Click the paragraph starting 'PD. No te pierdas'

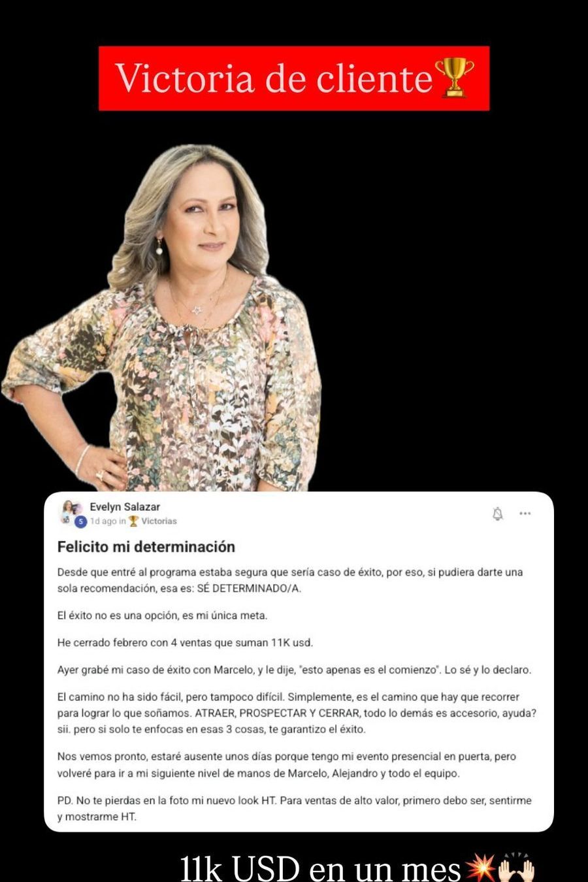pos(294,809)
